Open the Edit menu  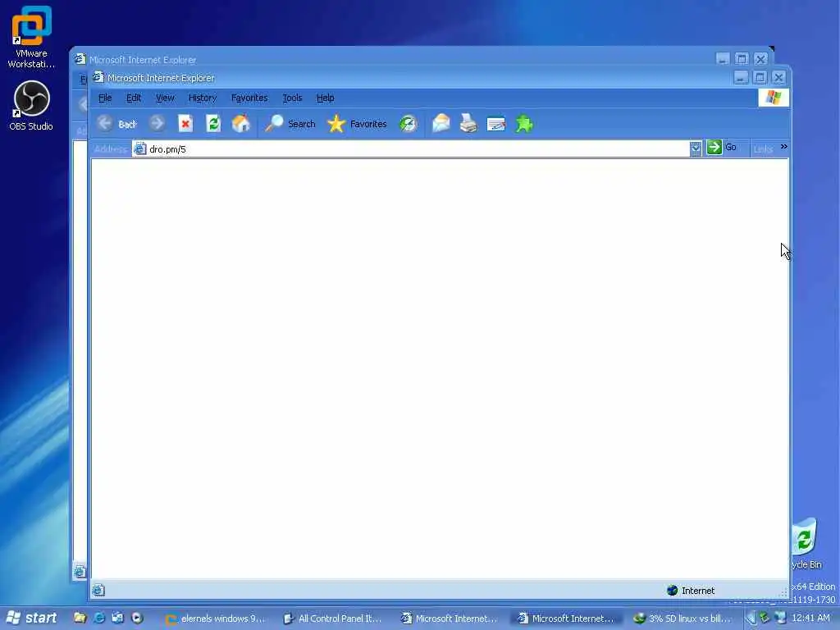[134, 98]
